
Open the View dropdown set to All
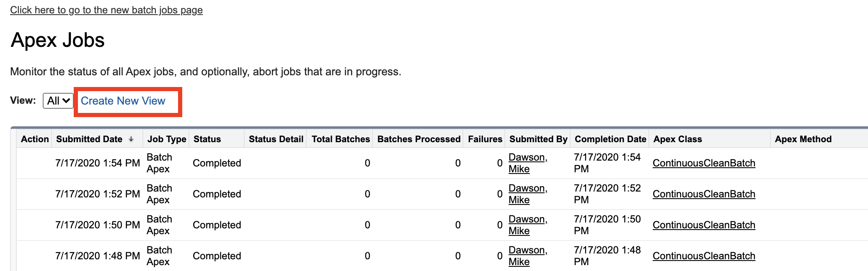click(x=58, y=101)
